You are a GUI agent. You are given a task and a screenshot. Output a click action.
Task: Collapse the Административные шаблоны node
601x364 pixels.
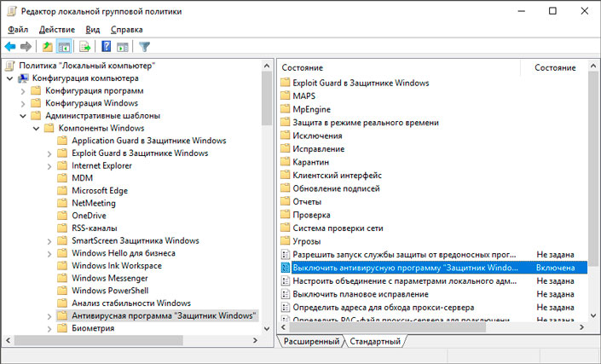[23, 116]
